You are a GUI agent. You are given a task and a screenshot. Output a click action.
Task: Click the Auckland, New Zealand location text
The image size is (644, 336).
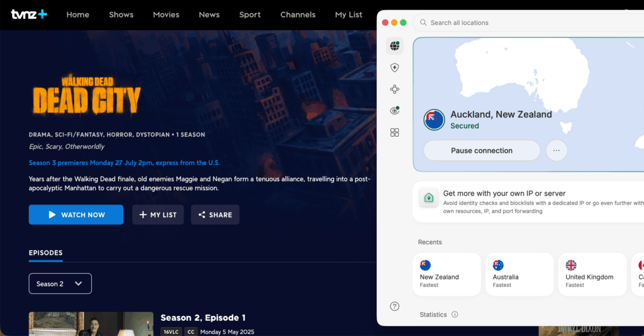(501, 114)
